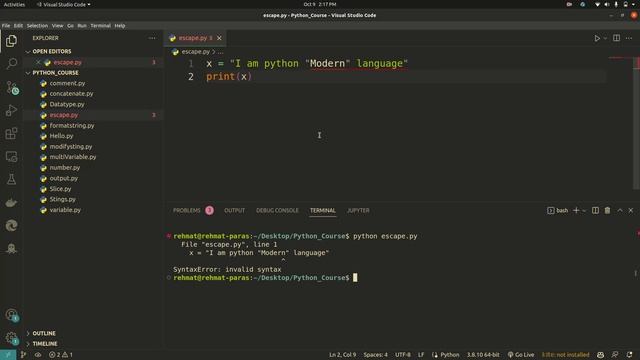This screenshot has height=360, width=640.
Task: Open the terminal launch profile dropdown
Action: 584,211
